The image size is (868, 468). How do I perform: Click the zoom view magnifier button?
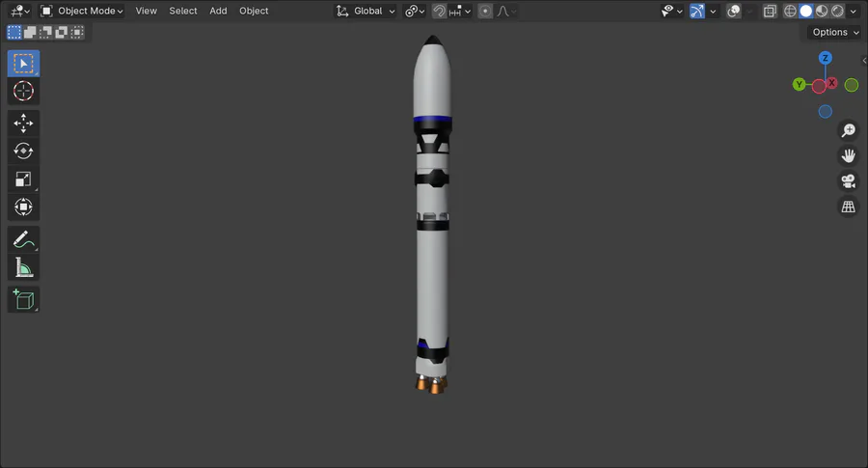pos(848,130)
